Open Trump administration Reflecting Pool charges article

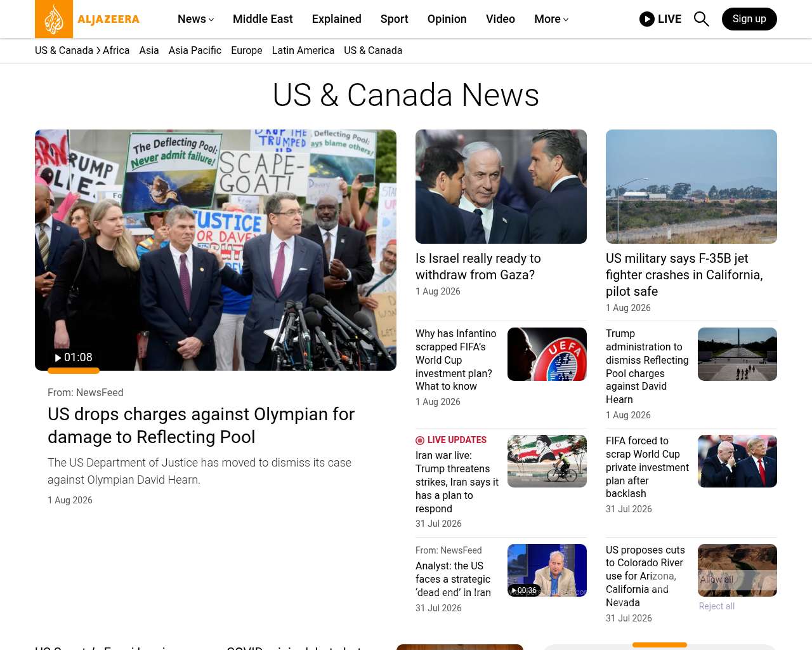point(647,366)
